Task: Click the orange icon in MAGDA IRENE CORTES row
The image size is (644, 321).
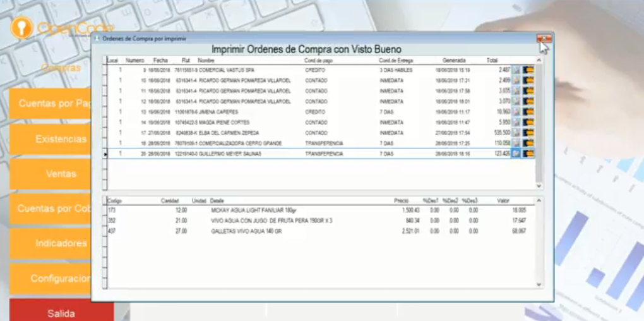Action: coord(528,122)
